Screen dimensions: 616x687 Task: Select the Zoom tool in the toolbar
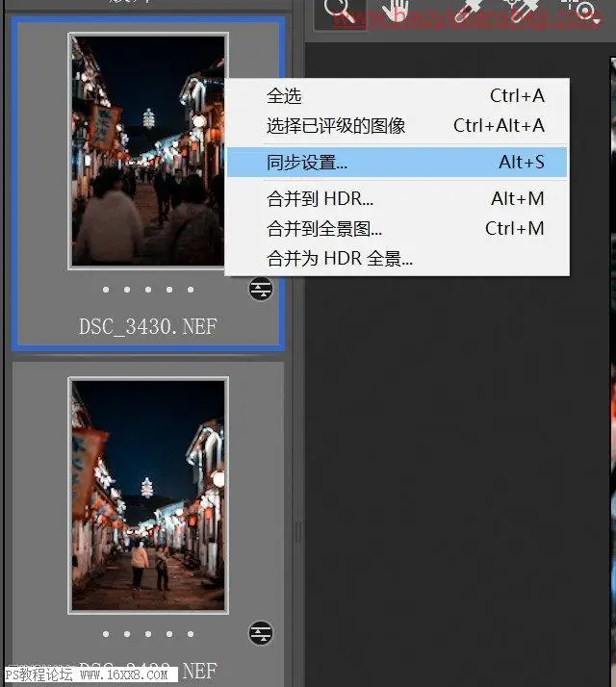(x=340, y=13)
